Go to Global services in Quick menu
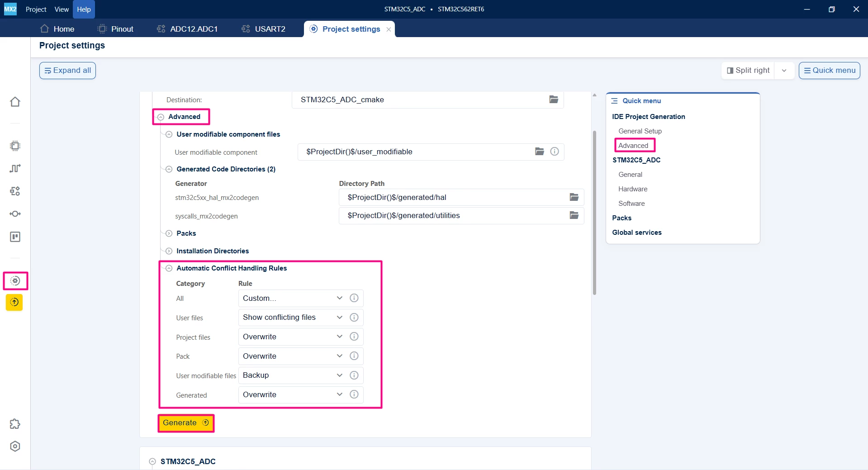868x470 pixels. 637,233
